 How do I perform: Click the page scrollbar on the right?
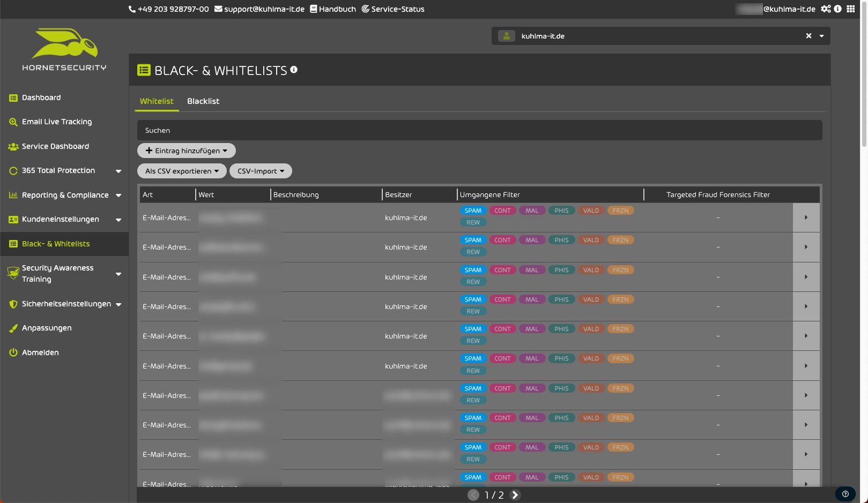(x=864, y=74)
